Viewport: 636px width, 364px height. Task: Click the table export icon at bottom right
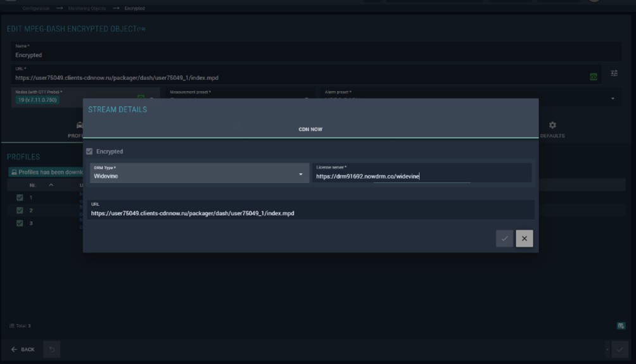tap(621, 325)
